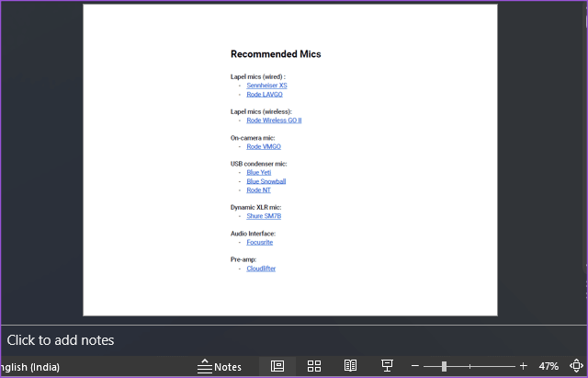This screenshot has height=378, width=588.
Task: Click the Lapel mics (wired) label
Action: coord(257,77)
